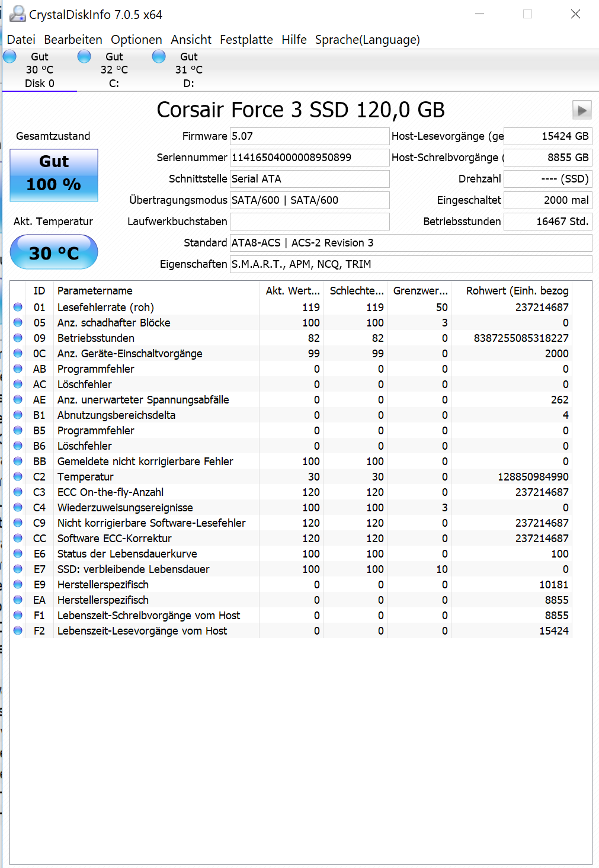This screenshot has width=599, height=868.
Task: Click status dot for AC Löschfehler row
Action: 18,384
